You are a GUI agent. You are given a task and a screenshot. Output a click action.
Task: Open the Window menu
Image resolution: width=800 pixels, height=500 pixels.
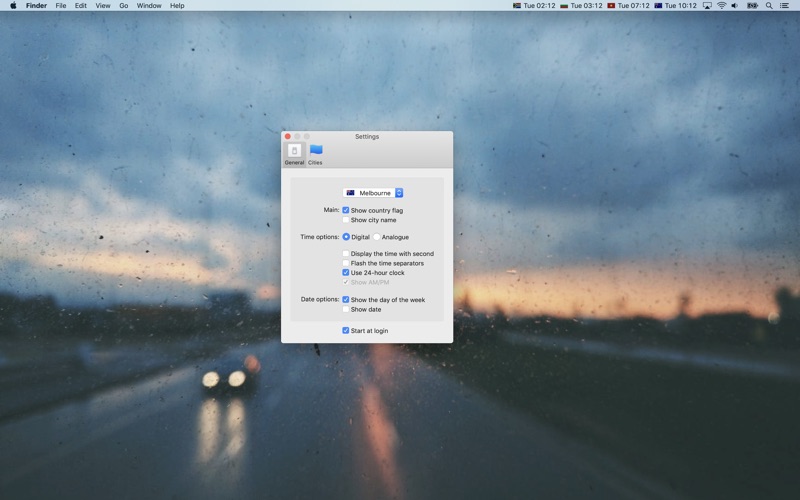[x=149, y=6]
